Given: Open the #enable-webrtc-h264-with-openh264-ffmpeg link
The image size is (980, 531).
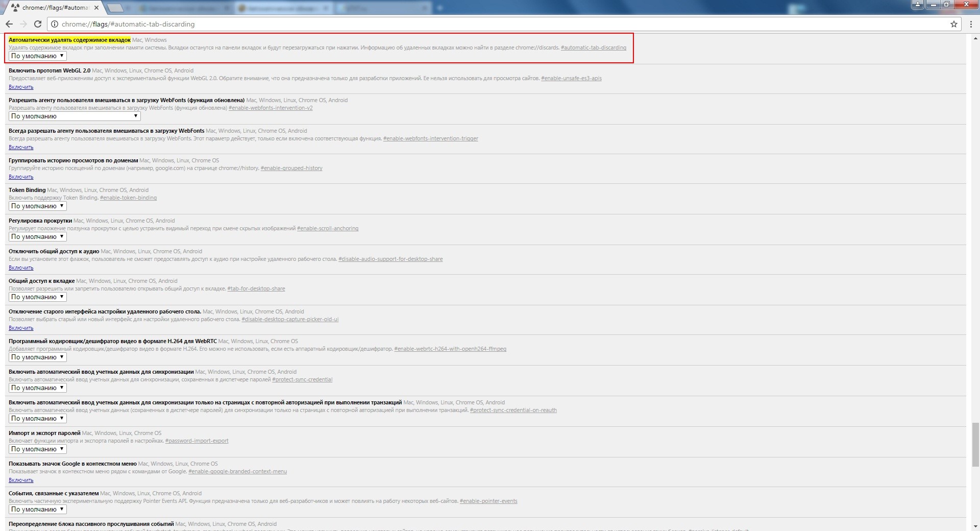Looking at the screenshot, I should [450, 349].
